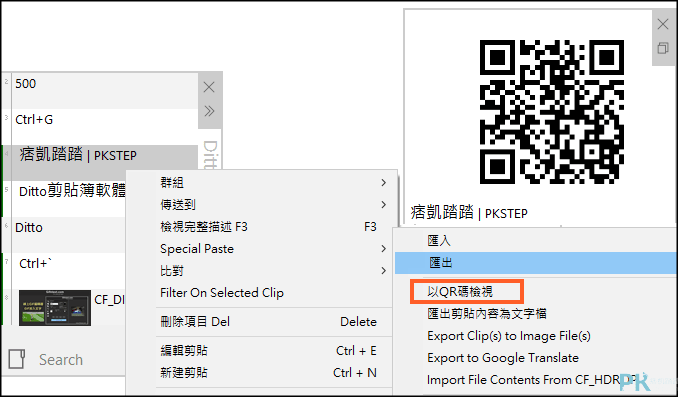Click the groups icon beside Search
This screenshot has height=397, width=678.
click(16, 359)
